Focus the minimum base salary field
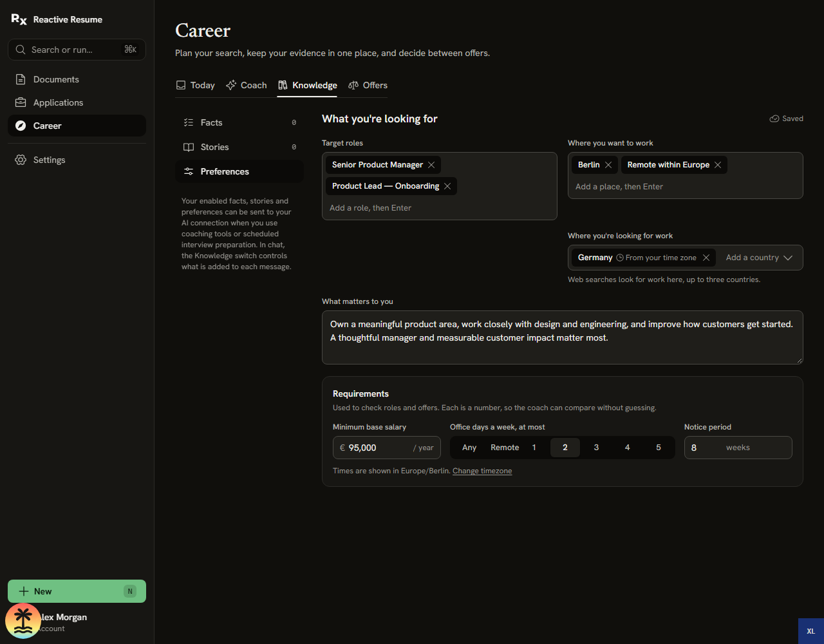Viewport: 824px width, 644px height. tap(387, 448)
